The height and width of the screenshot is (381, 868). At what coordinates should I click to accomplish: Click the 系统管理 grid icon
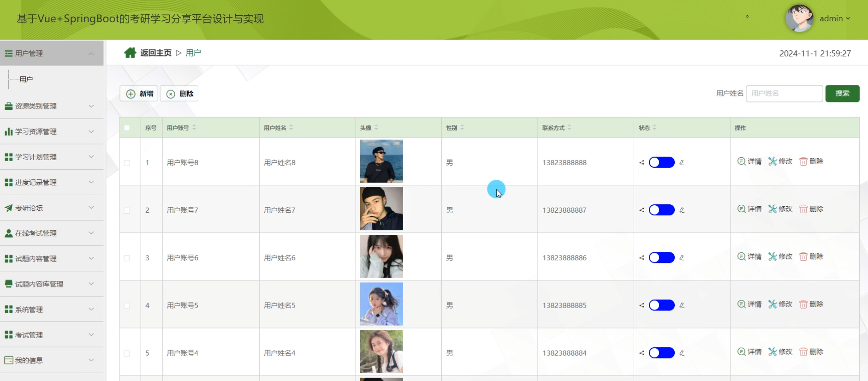click(9, 310)
